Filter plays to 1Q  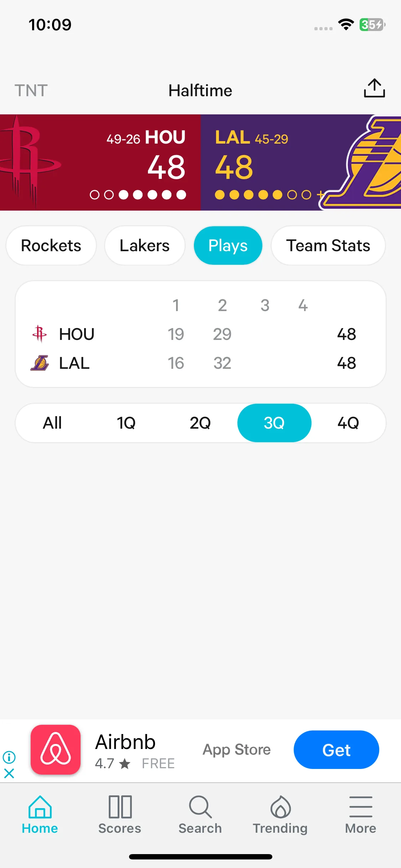[x=126, y=423]
